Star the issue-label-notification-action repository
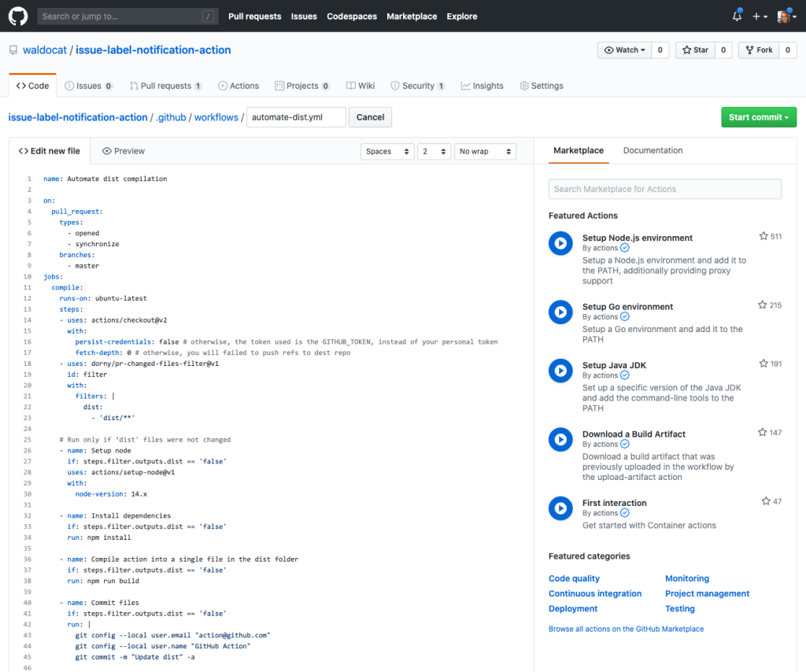Image resolution: width=806 pixels, height=672 pixels. point(697,50)
